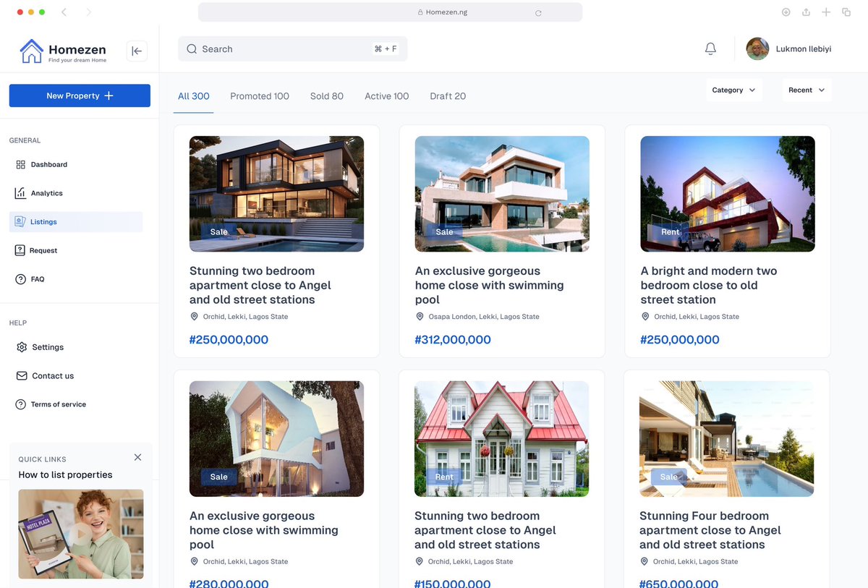The height and width of the screenshot is (588, 868).
Task: Click the Contact us envelope icon
Action: pos(21,376)
